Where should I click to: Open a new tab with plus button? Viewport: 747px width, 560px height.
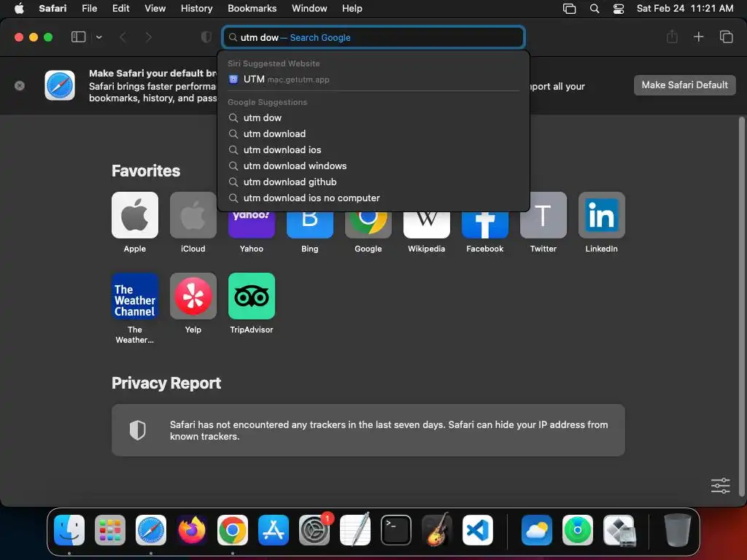point(698,36)
